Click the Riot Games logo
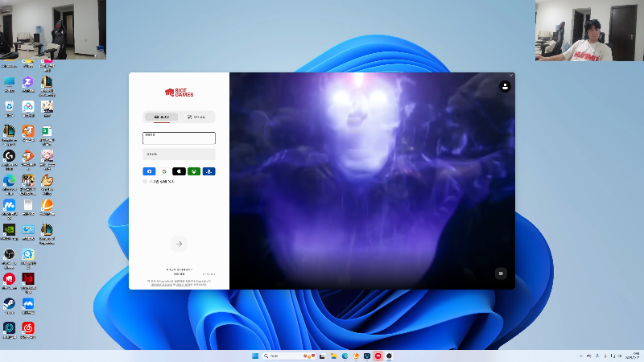Viewport: 644px width, 362px height. pos(179,93)
